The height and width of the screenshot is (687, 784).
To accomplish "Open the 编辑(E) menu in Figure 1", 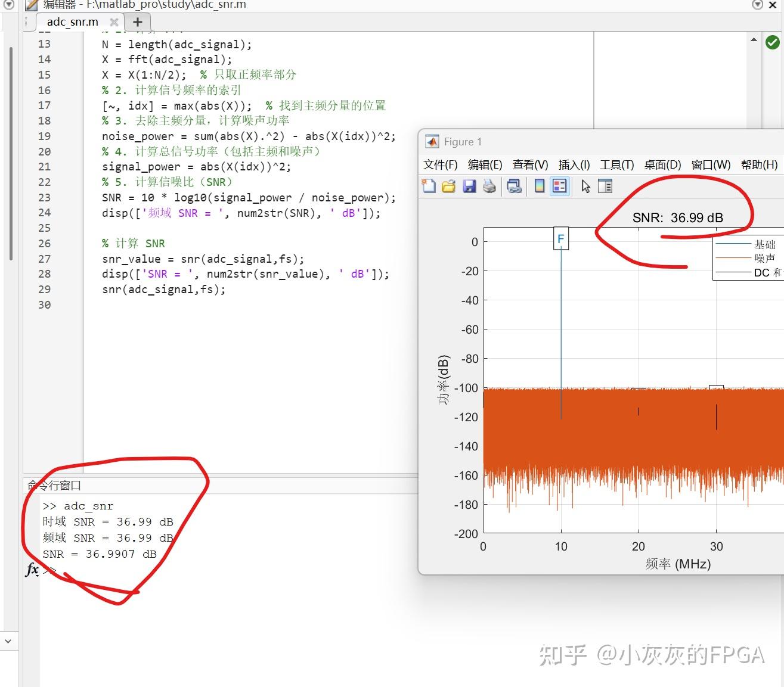I will [x=485, y=165].
